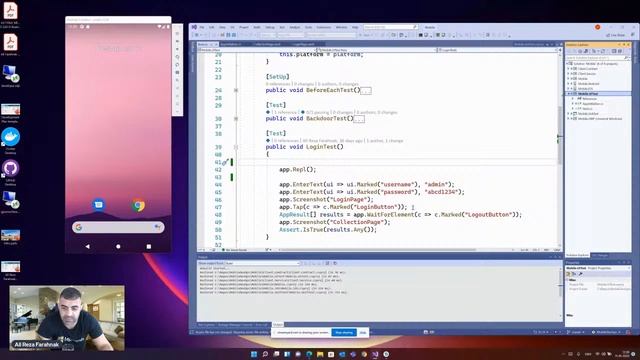Collapse the LoginTest method outline
The image size is (640, 360).
click(236, 147)
